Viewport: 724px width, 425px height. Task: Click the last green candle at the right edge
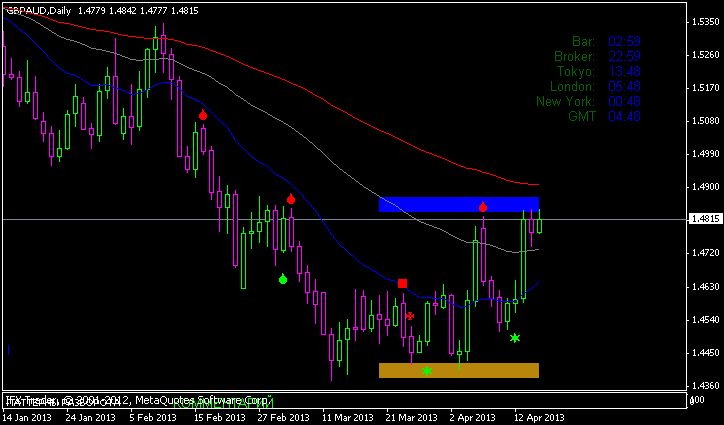click(539, 226)
